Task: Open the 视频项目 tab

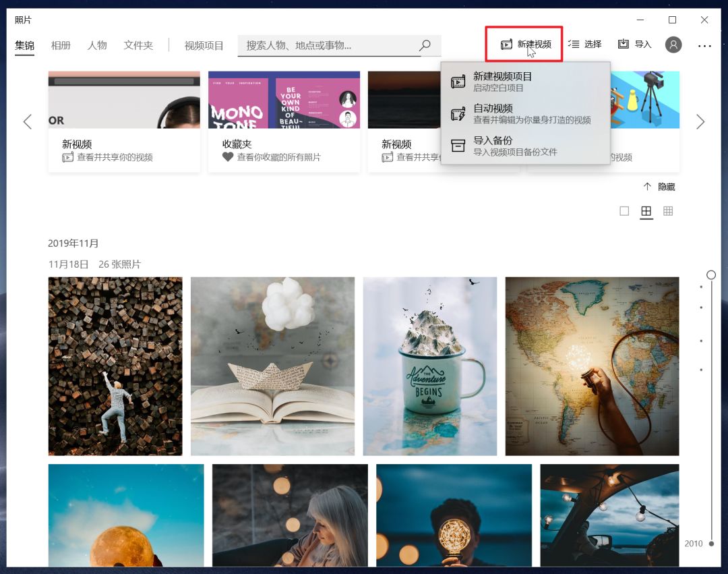Action: [x=202, y=45]
